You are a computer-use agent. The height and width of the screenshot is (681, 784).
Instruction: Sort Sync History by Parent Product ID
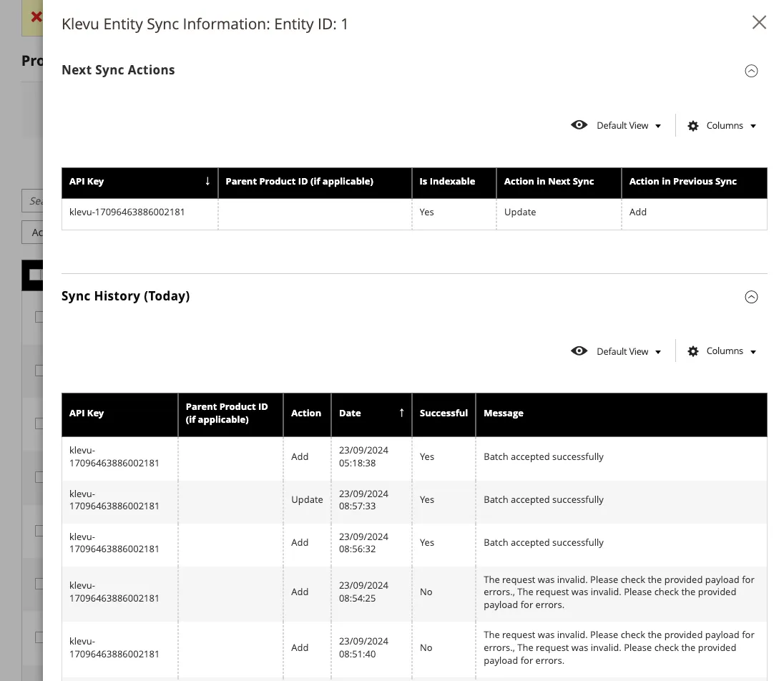(x=230, y=413)
